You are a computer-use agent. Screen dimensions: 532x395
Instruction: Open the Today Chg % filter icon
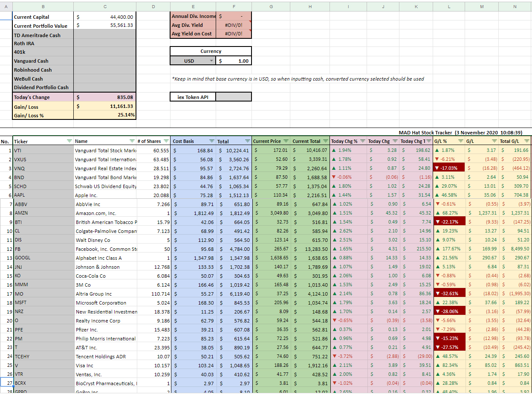pyautogui.click(x=362, y=141)
